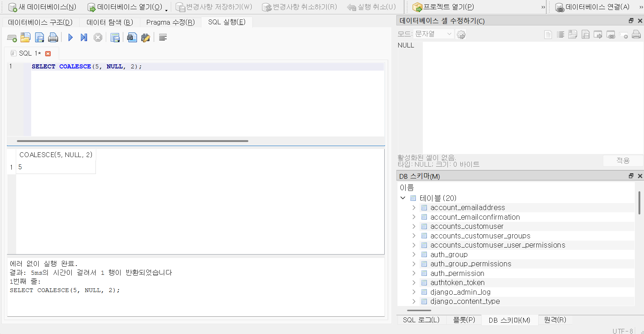
Task: Open find and replace icon
Action: tap(145, 38)
